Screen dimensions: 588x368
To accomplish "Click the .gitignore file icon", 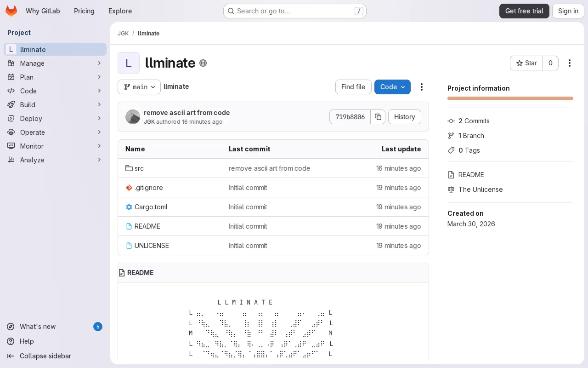I will coord(129,188).
